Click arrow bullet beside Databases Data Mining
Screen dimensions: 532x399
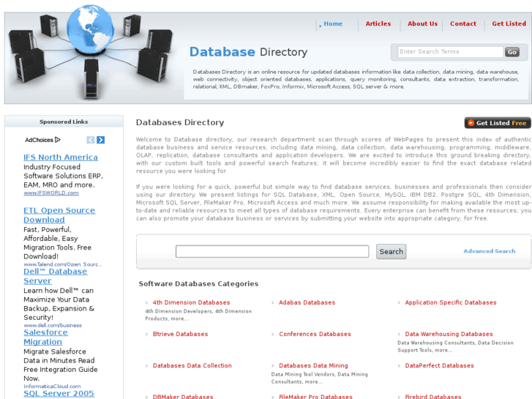[273, 366]
